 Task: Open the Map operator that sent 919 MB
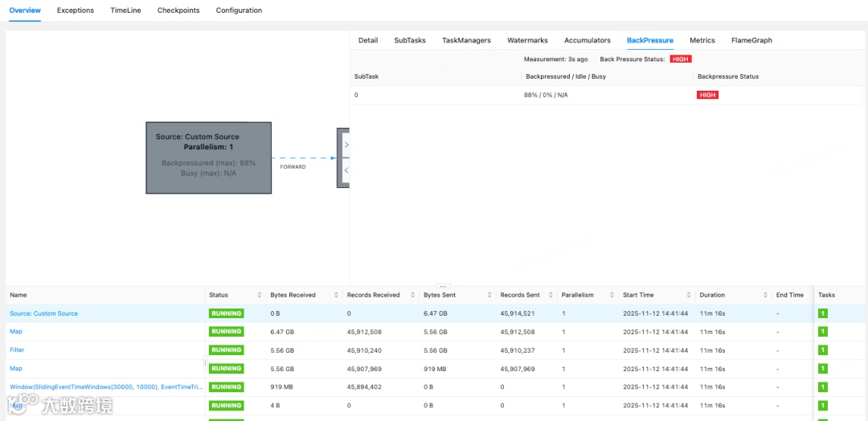tap(16, 369)
